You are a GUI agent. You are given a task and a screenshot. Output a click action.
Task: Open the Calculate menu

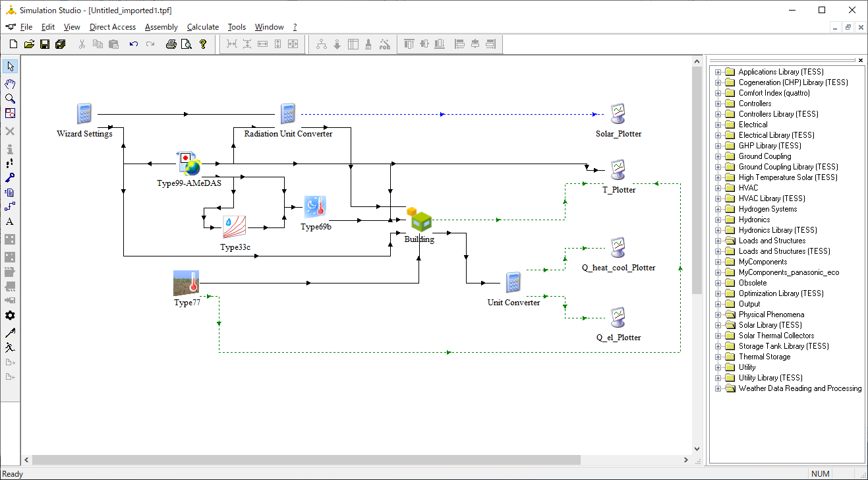pyautogui.click(x=203, y=27)
